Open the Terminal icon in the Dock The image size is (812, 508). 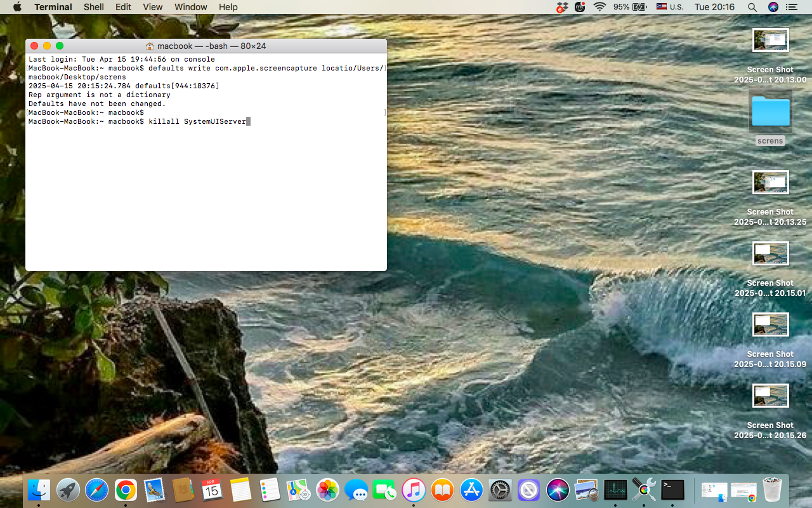click(x=672, y=490)
